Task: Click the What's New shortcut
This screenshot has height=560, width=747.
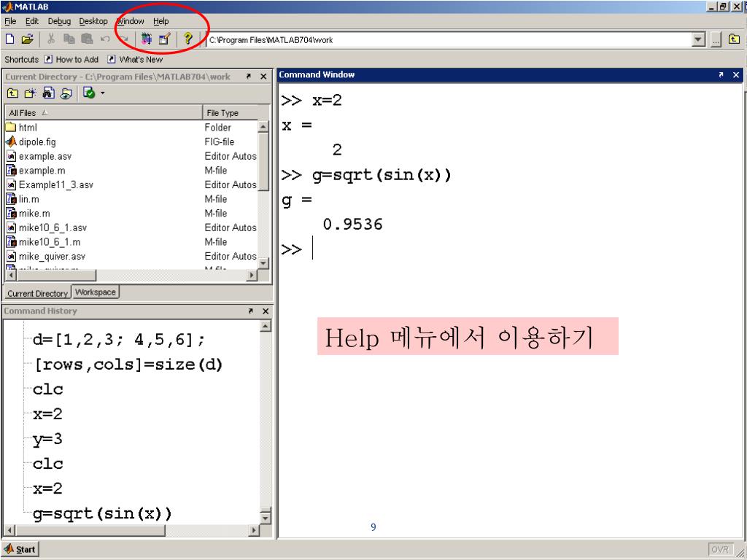Action: pyautogui.click(x=135, y=60)
